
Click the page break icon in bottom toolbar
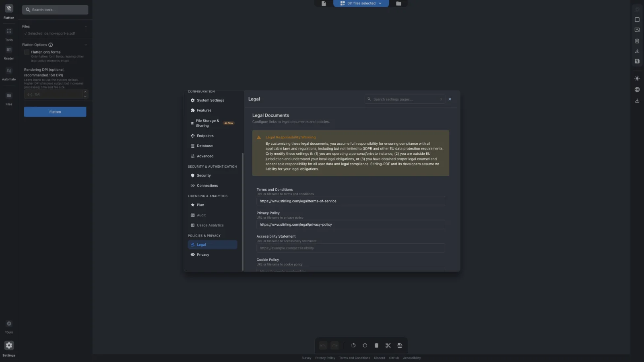pos(400,346)
